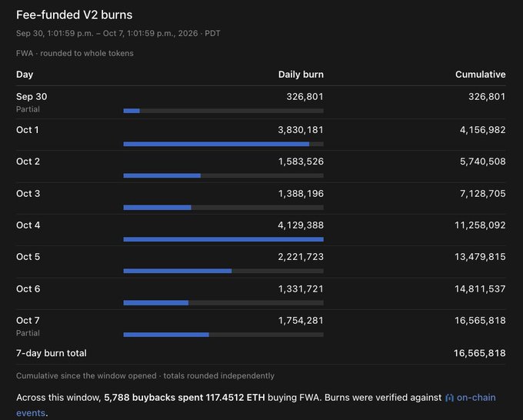Click the 7-day total value 16,565,818
Viewport: 523px width, 420px height.
(x=480, y=353)
